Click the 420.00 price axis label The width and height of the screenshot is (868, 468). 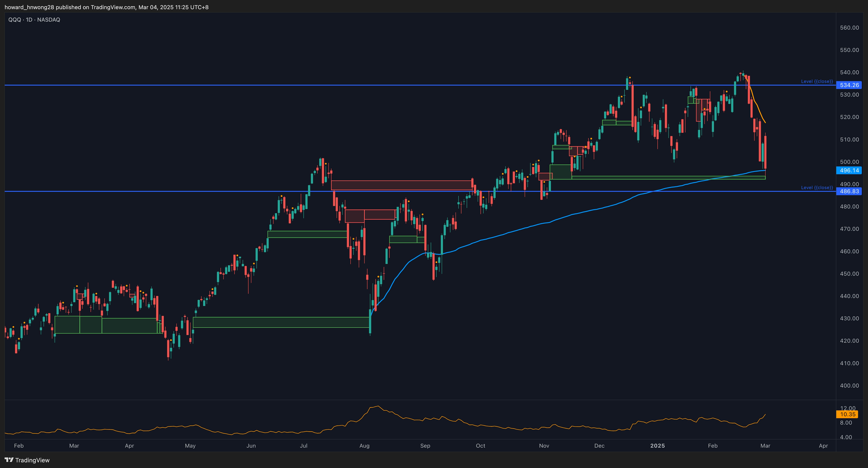point(849,341)
